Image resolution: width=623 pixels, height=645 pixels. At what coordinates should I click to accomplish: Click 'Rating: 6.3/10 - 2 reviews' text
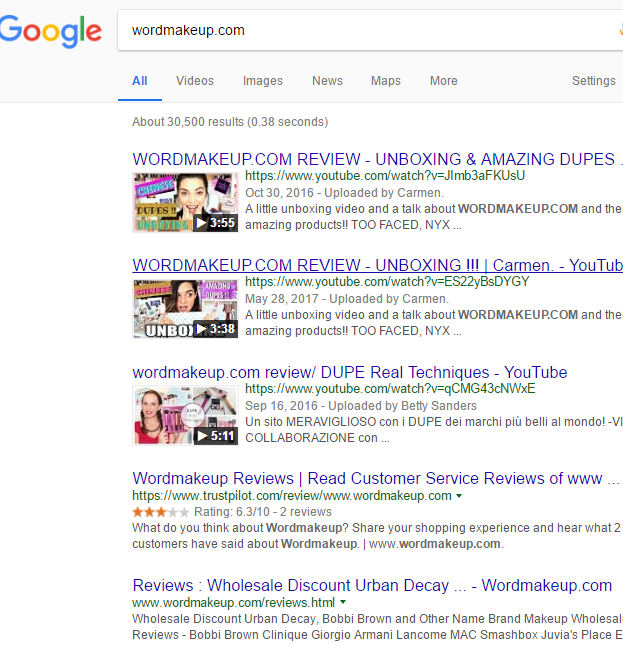click(x=263, y=512)
